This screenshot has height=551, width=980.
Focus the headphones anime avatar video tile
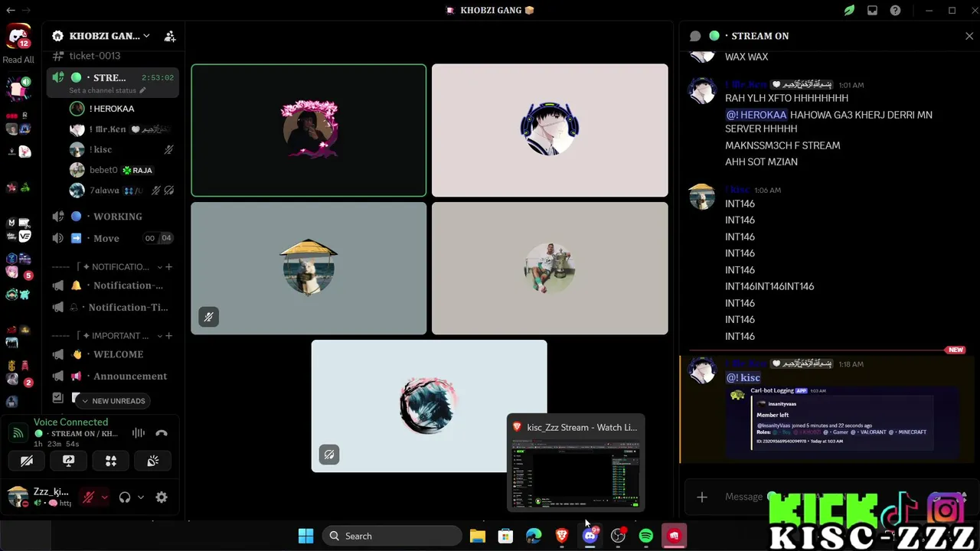click(x=550, y=130)
